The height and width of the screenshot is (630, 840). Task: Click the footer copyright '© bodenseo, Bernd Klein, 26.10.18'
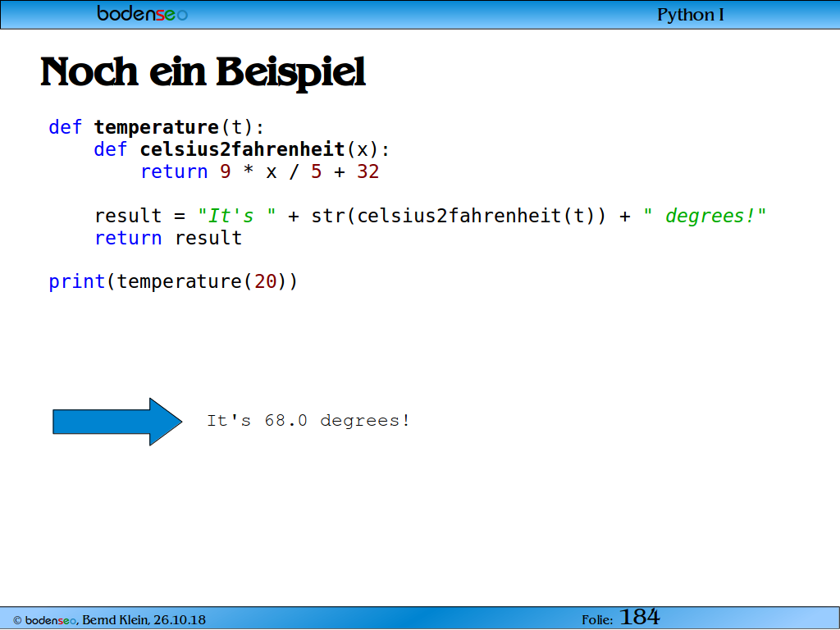coord(109,620)
